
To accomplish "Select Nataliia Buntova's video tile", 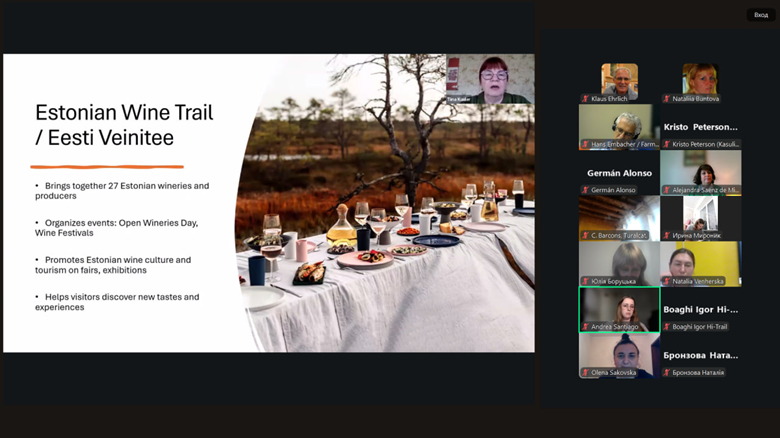I will click(700, 80).
